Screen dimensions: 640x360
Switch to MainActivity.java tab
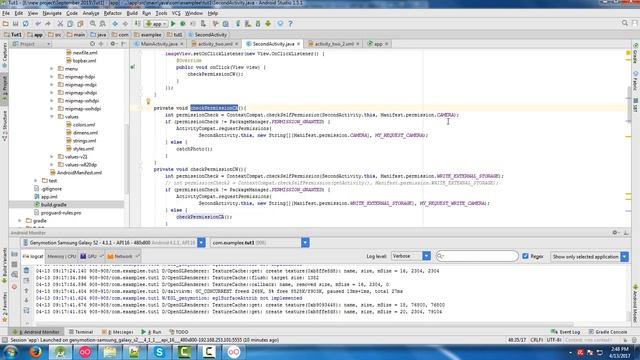tap(159, 44)
